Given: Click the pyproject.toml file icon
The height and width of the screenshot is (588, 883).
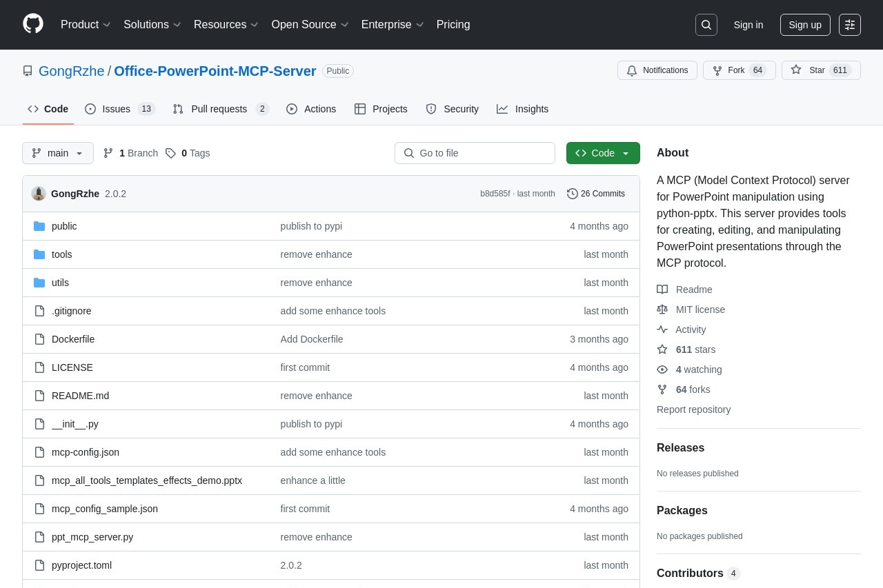Looking at the screenshot, I should coord(39,565).
